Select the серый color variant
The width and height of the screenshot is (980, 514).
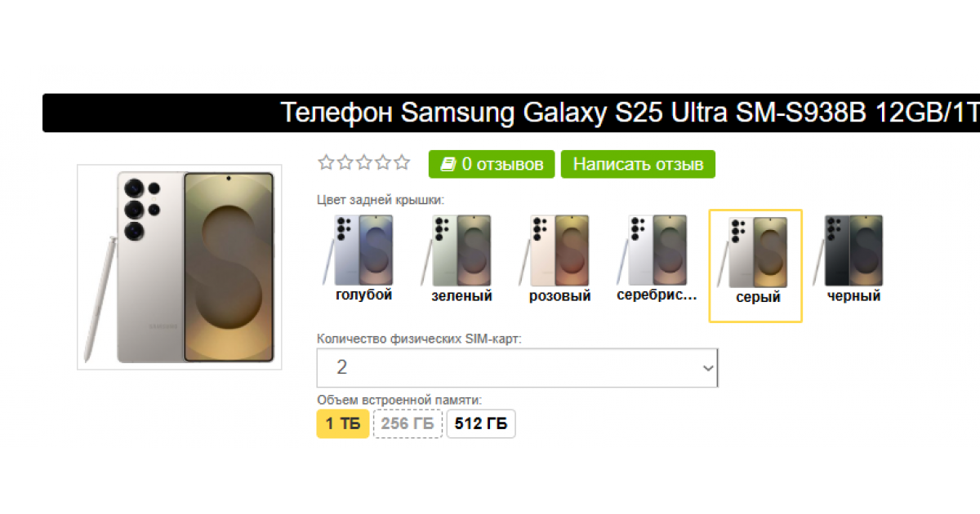755,266
